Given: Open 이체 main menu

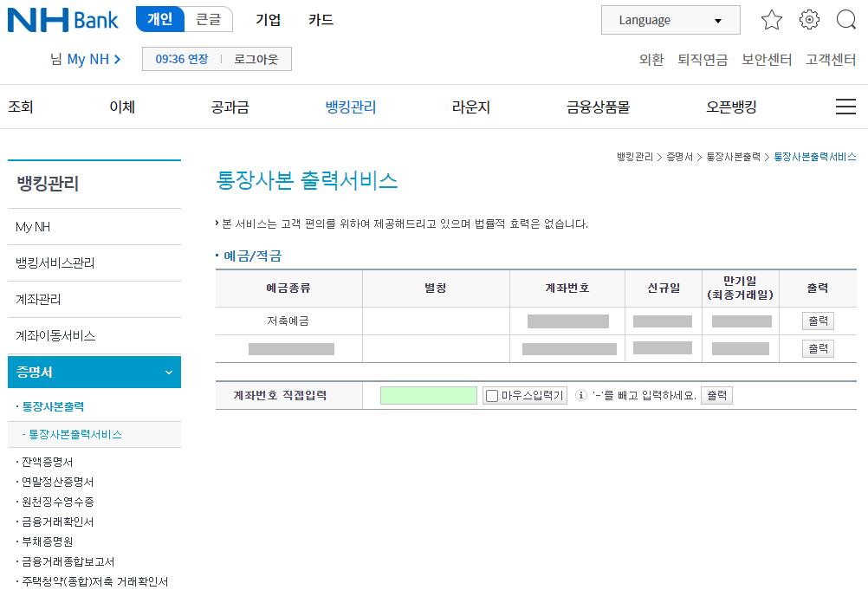Looking at the screenshot, I should pos(122,107).
